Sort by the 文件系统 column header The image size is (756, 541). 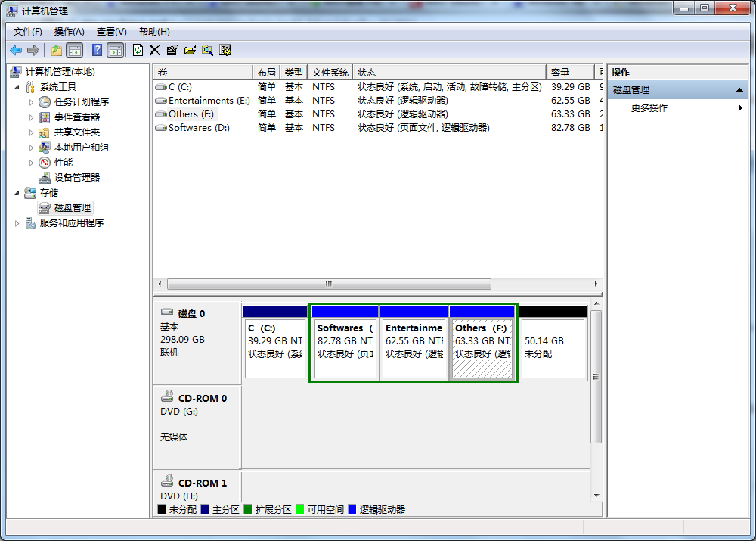330,73
